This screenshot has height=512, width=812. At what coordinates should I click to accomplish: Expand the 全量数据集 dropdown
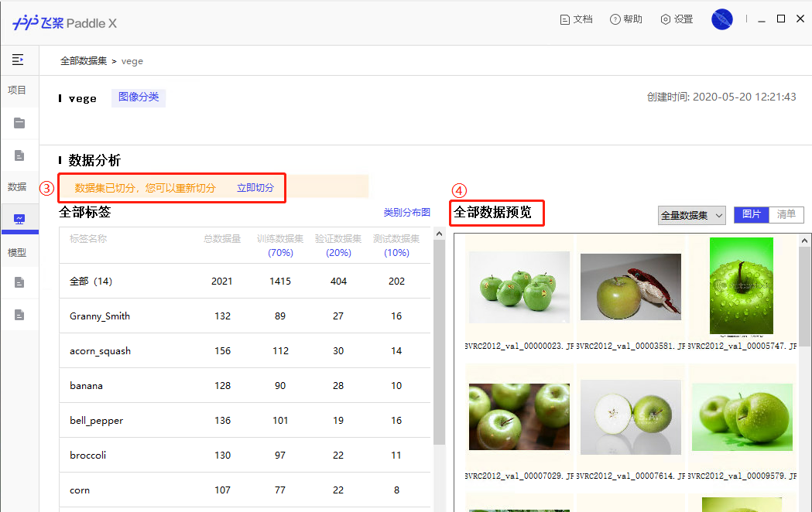click(691, 215)
